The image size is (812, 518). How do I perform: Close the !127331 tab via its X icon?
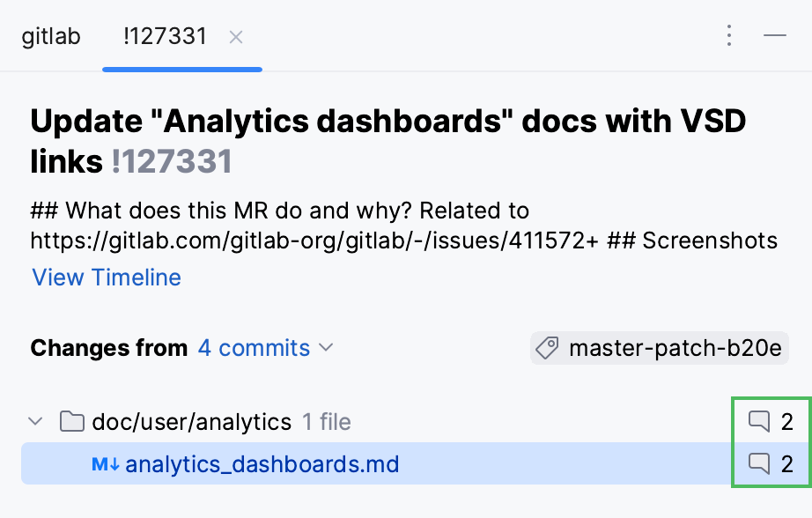(235, 38)
